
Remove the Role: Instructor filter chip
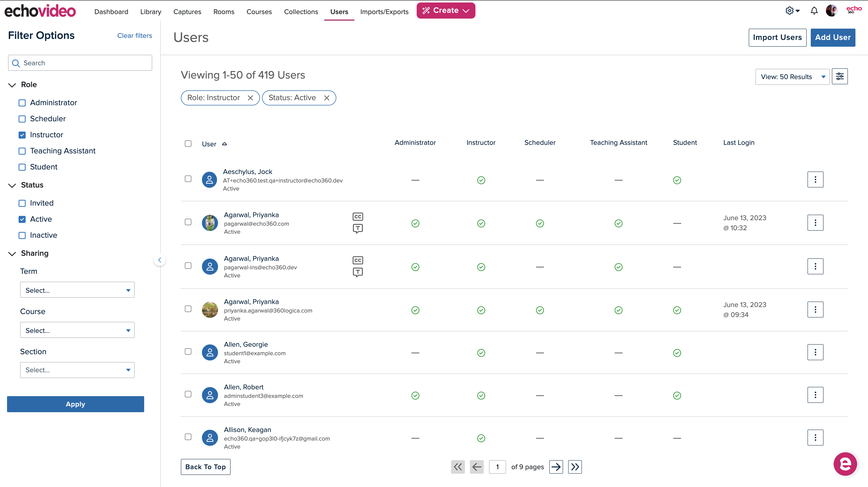(250, 98)
